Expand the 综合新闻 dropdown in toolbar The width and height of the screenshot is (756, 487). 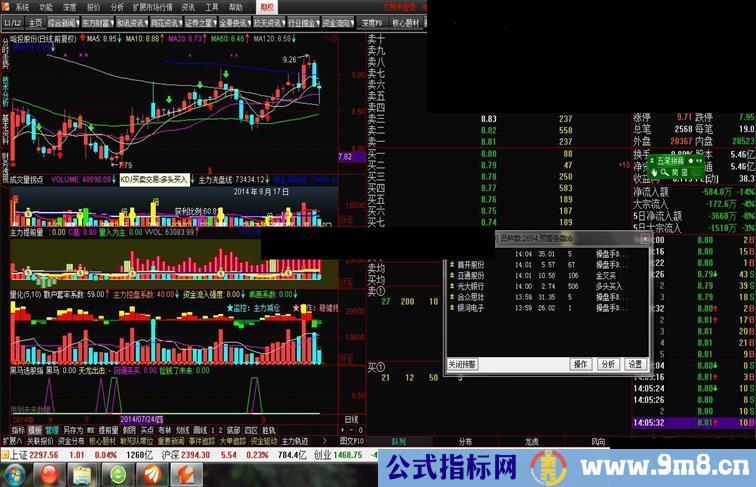[75, 21]
